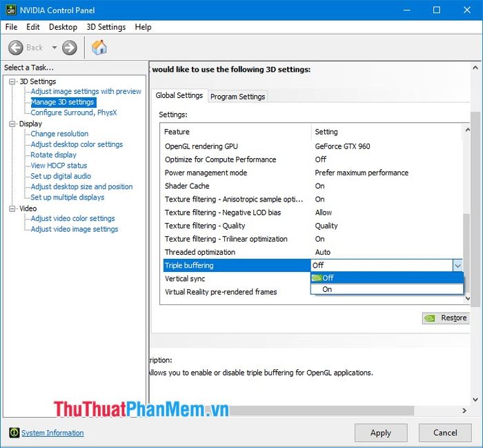Open Adjust video color settings

pyautogui.click(x=72, y=218)
